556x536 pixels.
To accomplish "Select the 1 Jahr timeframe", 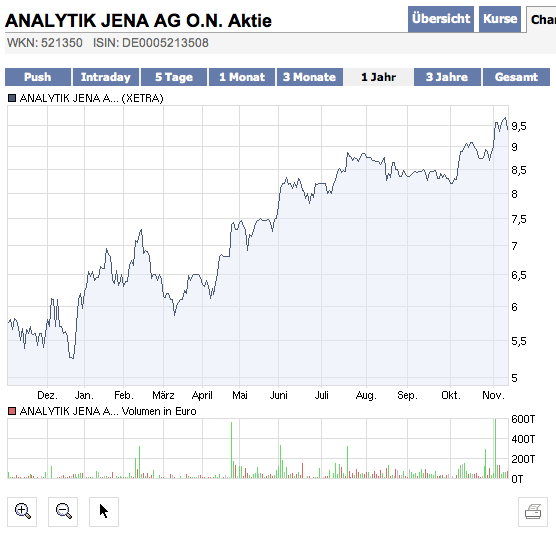I will pos(378,77).
